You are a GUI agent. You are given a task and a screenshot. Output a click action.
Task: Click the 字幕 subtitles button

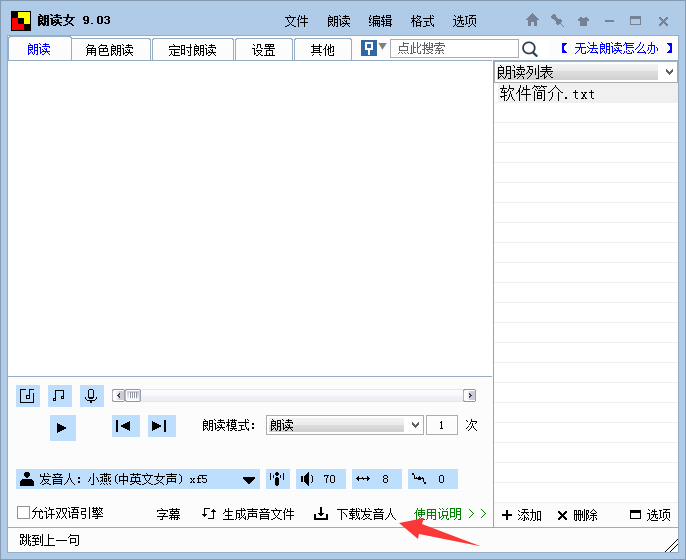pos(168,514)
